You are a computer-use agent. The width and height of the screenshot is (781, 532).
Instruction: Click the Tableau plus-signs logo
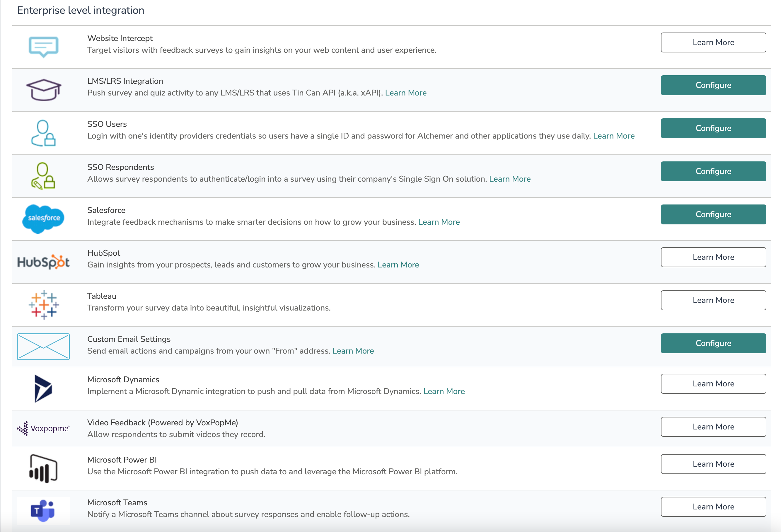[44, 305]
